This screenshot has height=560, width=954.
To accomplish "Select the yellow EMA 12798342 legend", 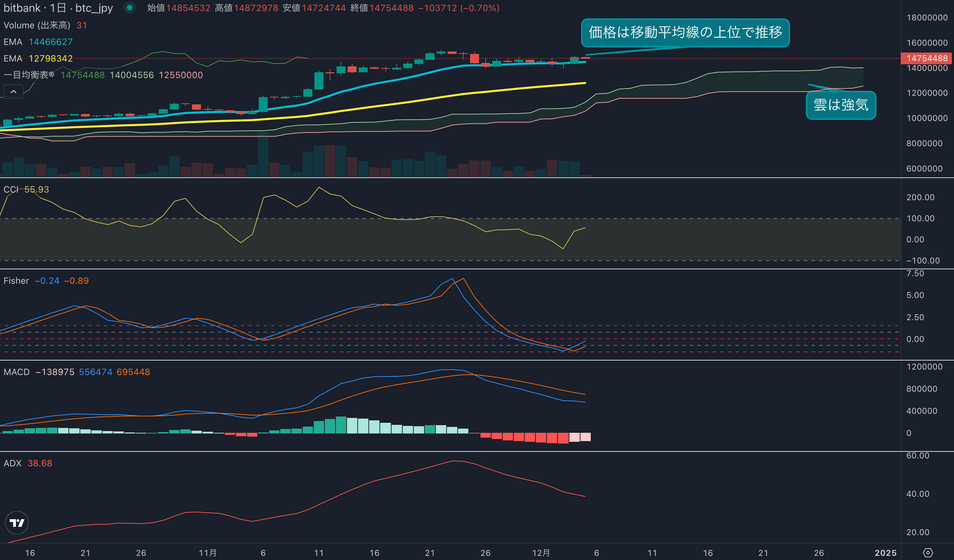I will [38, 59].
